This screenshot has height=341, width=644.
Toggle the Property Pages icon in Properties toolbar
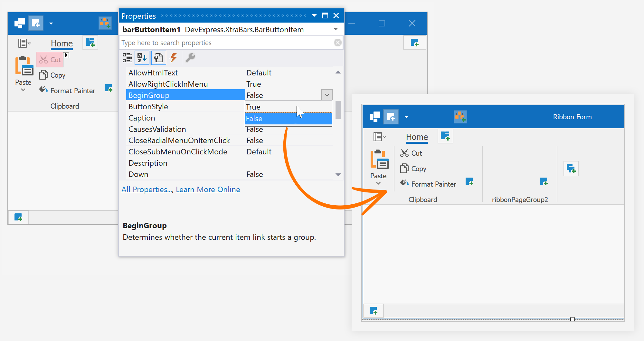coord(158,58)
